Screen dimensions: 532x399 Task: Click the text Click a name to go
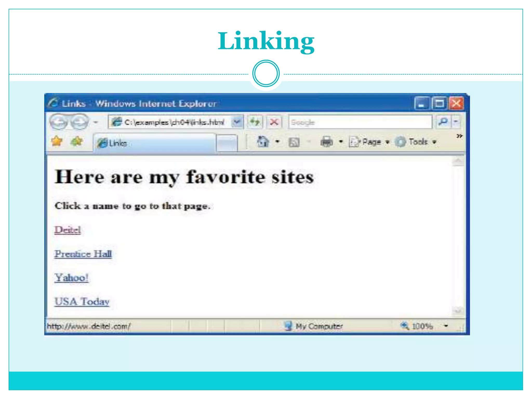point(100,206)
